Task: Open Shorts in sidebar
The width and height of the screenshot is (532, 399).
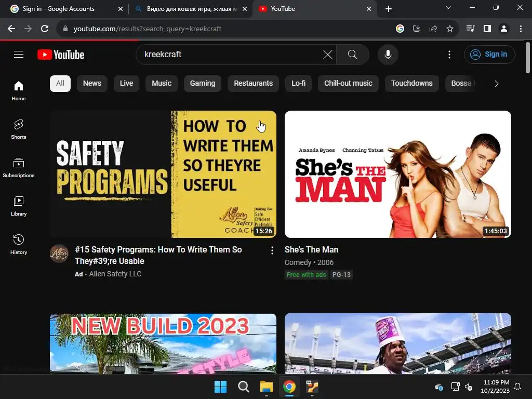Action: (x=19, y=129)
